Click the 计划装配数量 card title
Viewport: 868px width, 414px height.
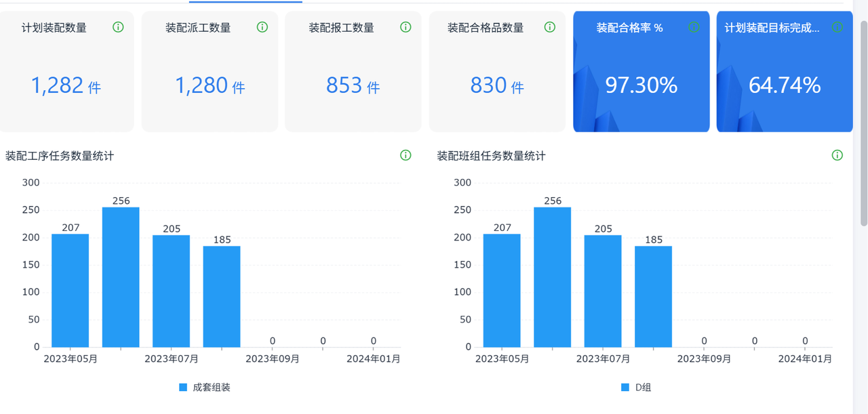[x=54, y=28]
